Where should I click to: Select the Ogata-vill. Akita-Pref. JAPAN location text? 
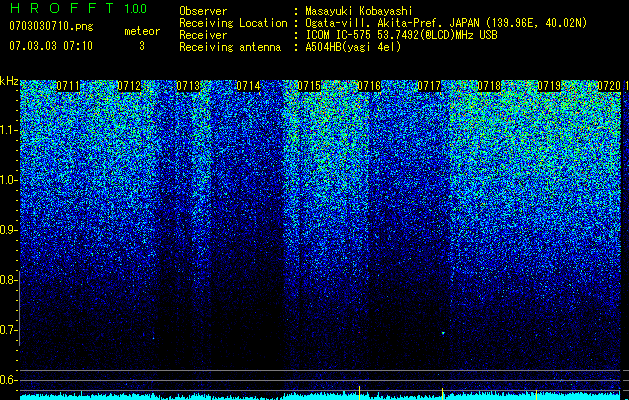[446, 23]
